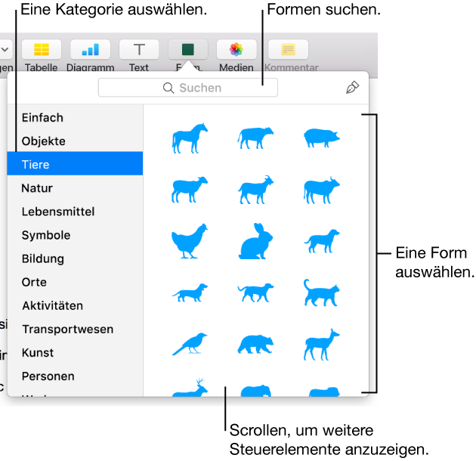Choose the Kunst category
The height and width of the screenshot is (461, 476).
tap(75, 353)
